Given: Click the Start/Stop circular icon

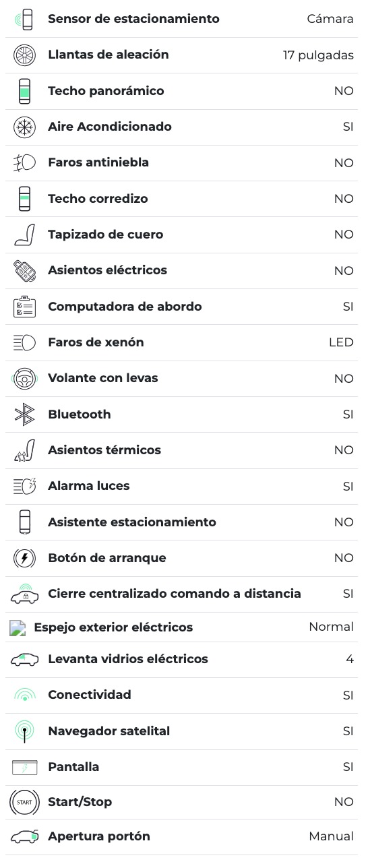Looking at the screenshot, I should [x=24, y=802].
